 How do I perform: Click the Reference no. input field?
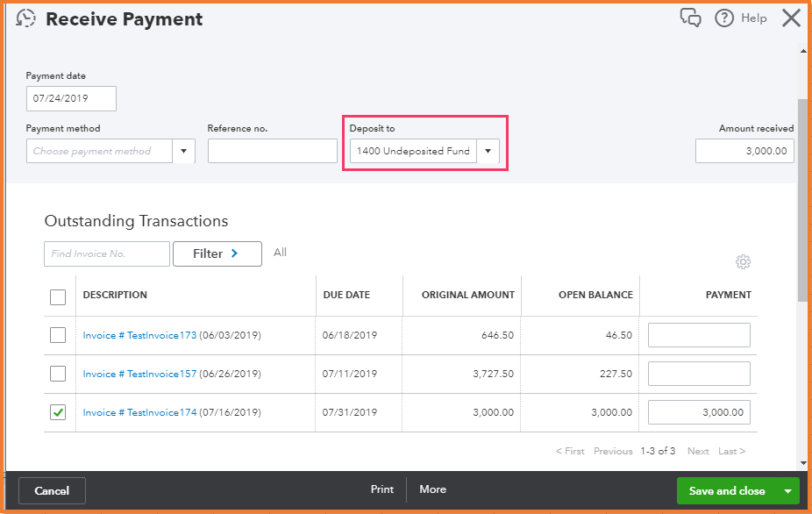pyautogui.click(x=272, y=151)
